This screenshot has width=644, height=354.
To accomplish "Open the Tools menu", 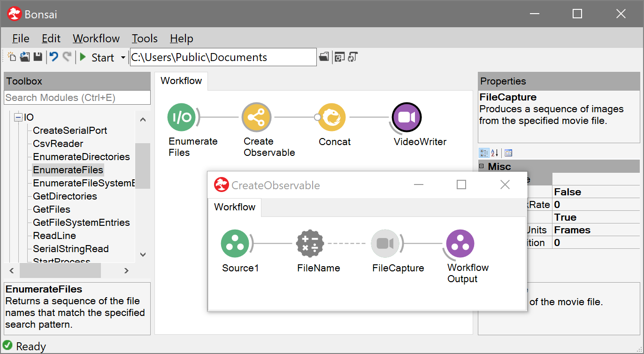I will pos(145,38).
